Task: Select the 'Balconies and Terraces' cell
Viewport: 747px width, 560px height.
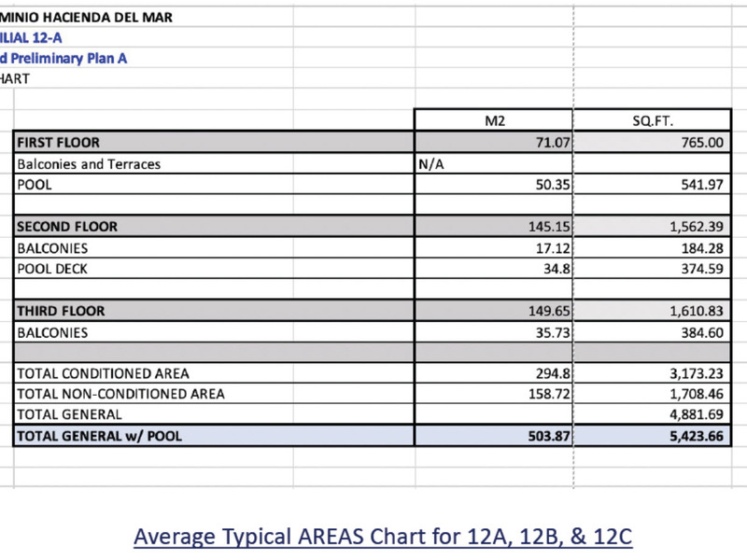Action: point(214,163)
